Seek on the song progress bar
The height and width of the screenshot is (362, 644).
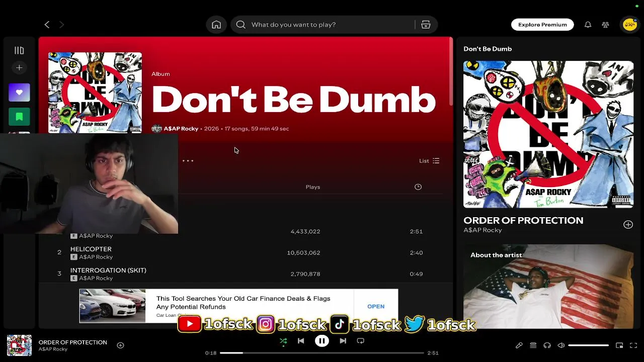point(322,353)
